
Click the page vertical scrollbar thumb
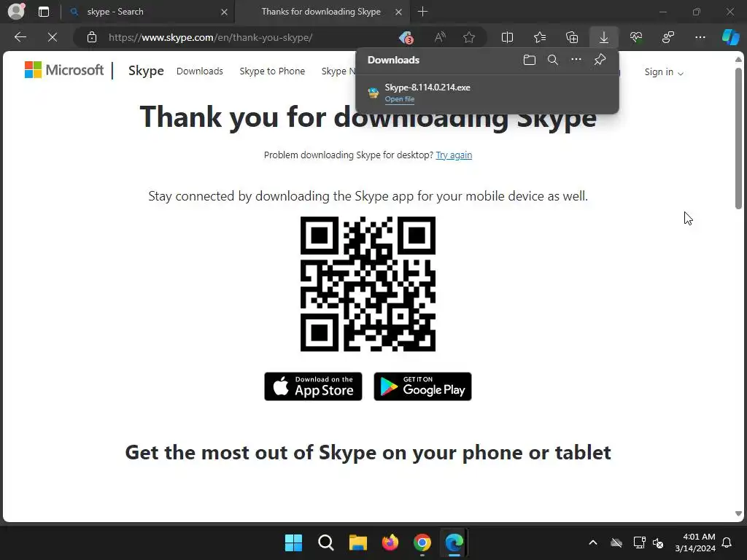[738, 138]
